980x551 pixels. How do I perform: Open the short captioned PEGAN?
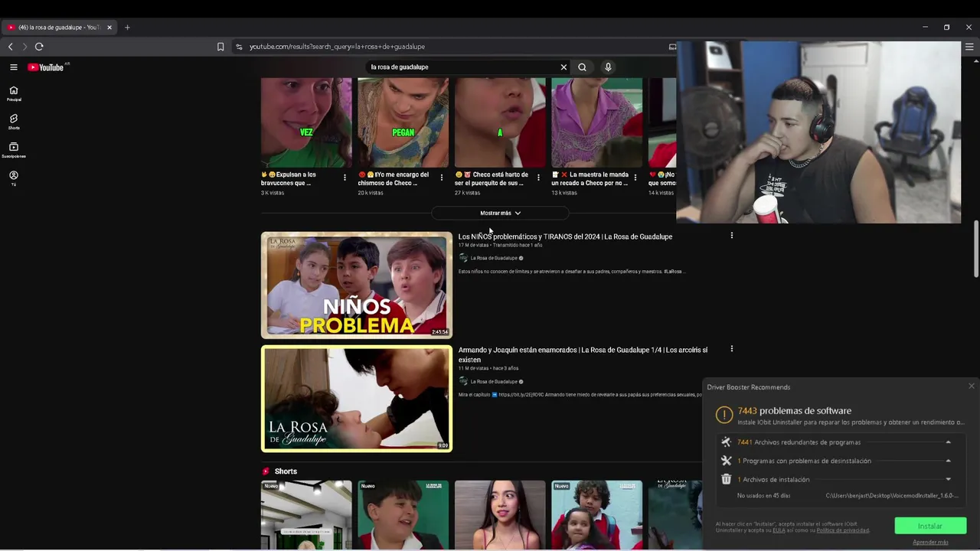pyautogui.click(x=403, y=122)
